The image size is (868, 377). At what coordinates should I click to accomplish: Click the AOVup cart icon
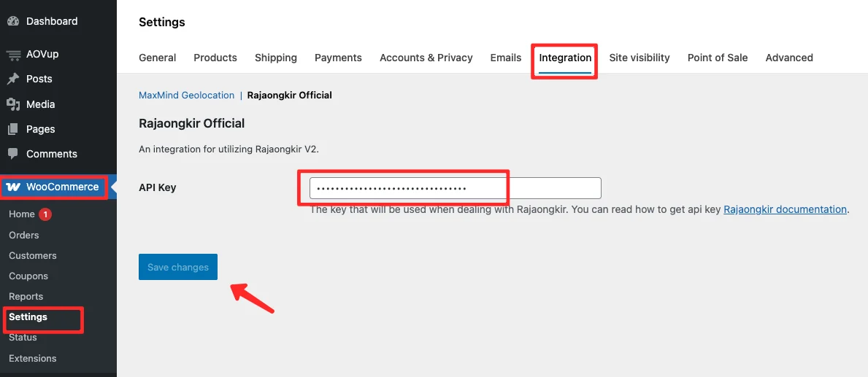[x=13, y=54]
